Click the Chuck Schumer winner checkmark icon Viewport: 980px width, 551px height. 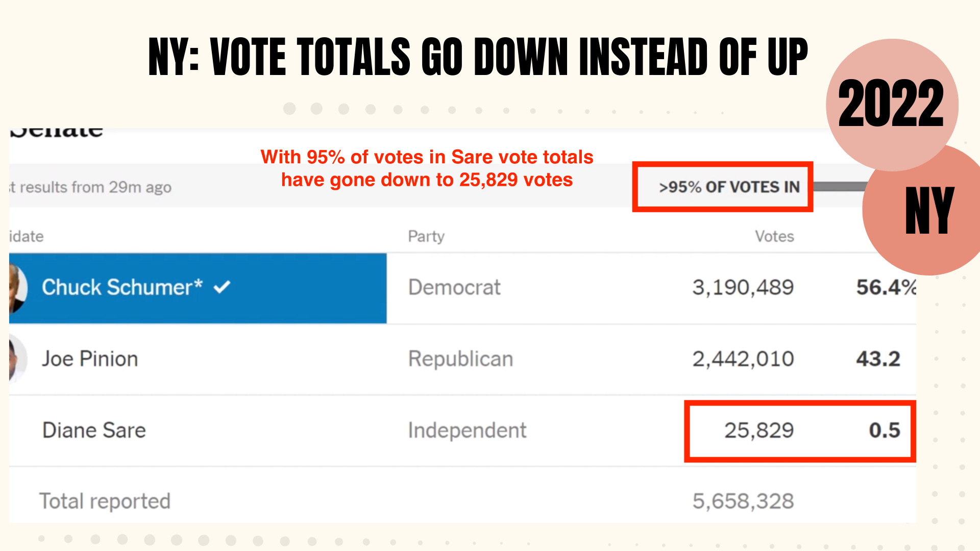click(222, 287)
